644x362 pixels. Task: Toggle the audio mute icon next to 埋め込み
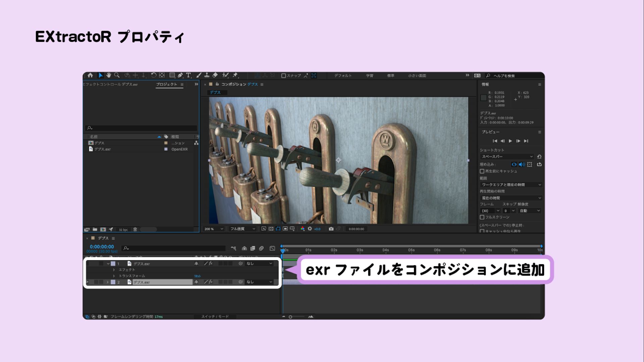tap(521, 164)
